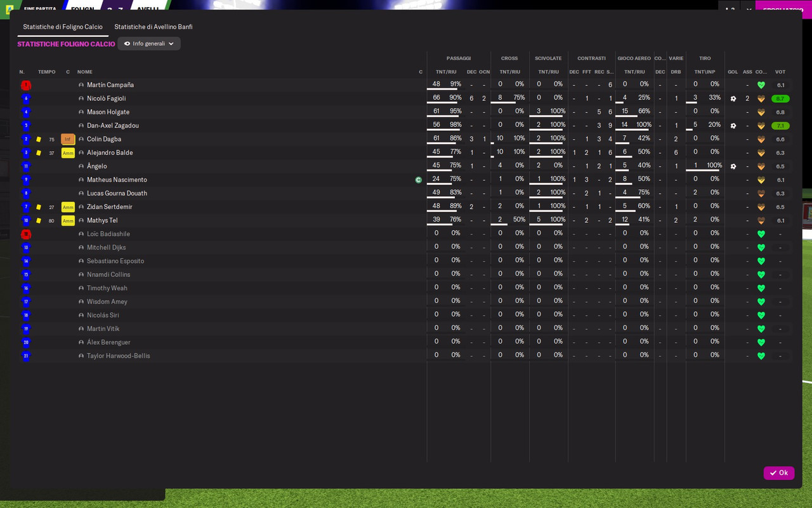Screen dimensions: 812x508
Task: Sort table by the VOT rating column header
Action: point(780,72)
